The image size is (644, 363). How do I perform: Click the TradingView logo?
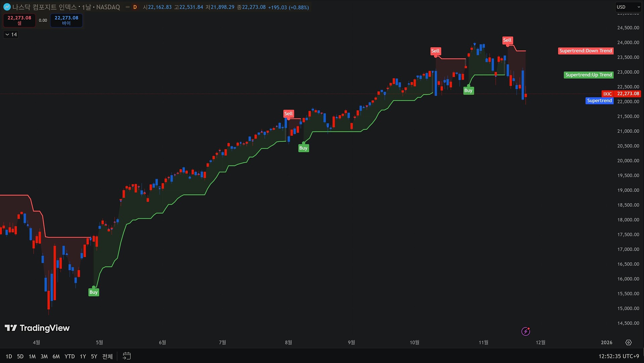[x=37, y=328]
